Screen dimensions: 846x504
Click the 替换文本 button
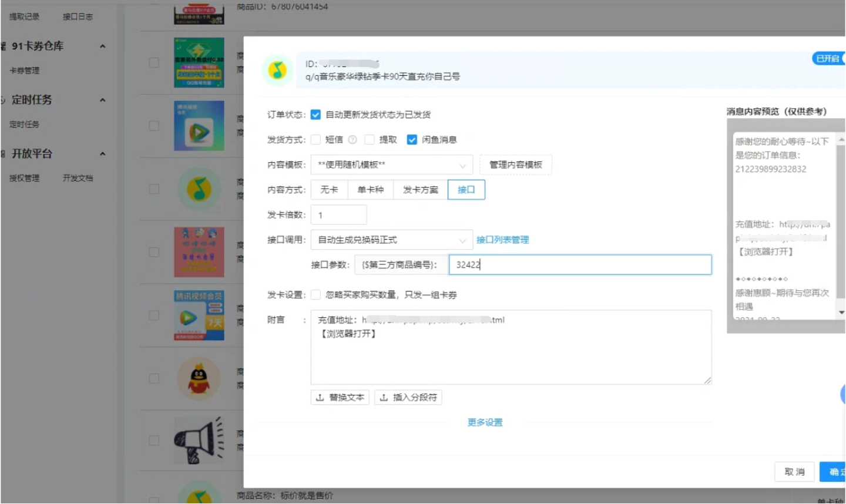pos(340,398)
